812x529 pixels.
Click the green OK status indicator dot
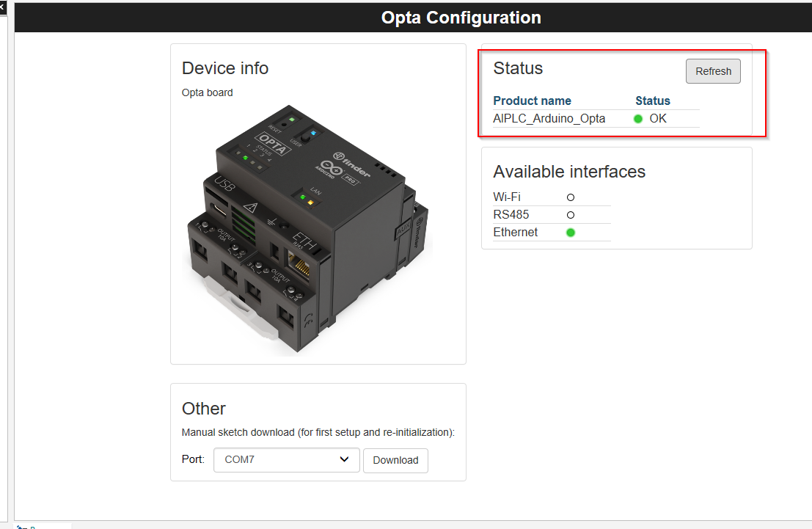tap(638, 119)
